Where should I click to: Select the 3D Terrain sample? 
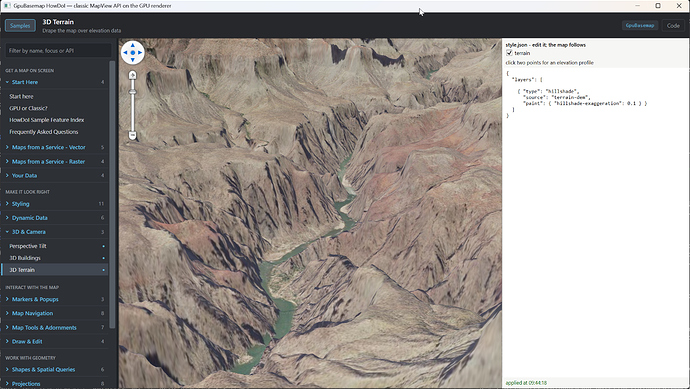55,270
